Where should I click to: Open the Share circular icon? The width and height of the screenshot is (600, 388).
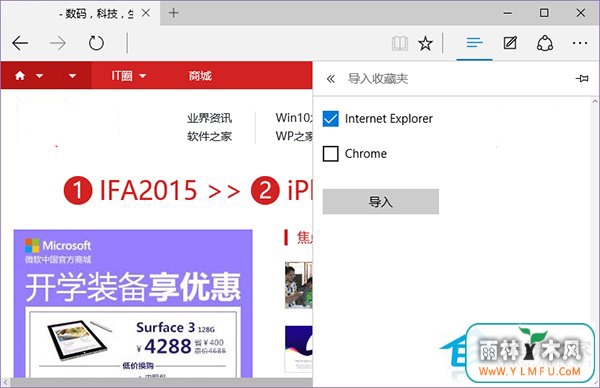pos(545,43)
